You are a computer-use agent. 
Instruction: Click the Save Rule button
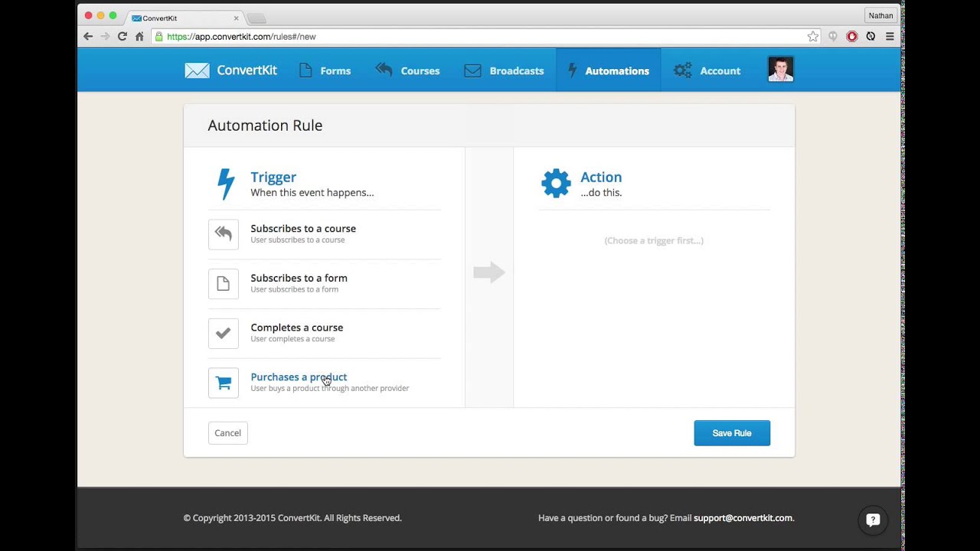[732, 433]
